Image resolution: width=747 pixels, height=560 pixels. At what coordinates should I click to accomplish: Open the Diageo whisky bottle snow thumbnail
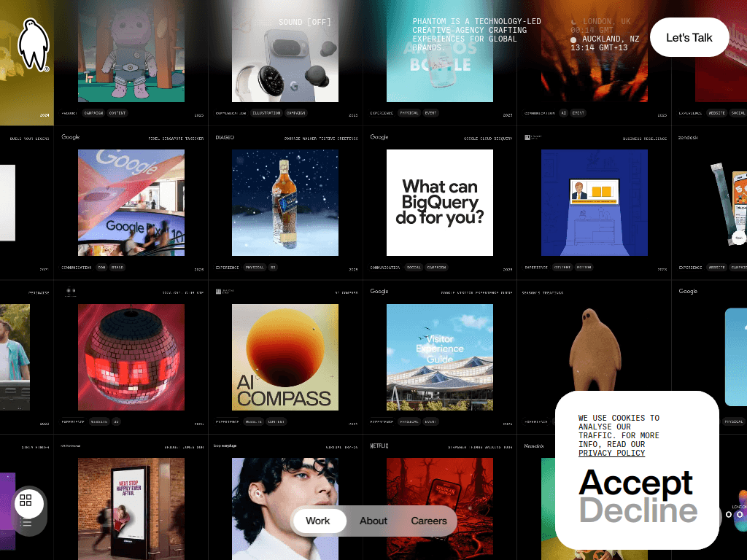click(x=285, y=203)
